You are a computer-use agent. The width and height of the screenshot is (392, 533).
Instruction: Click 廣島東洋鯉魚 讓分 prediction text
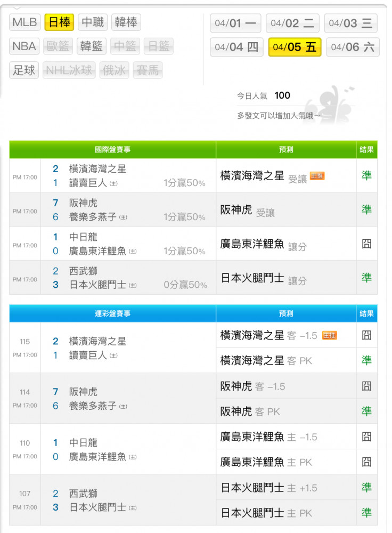[263, 245]
